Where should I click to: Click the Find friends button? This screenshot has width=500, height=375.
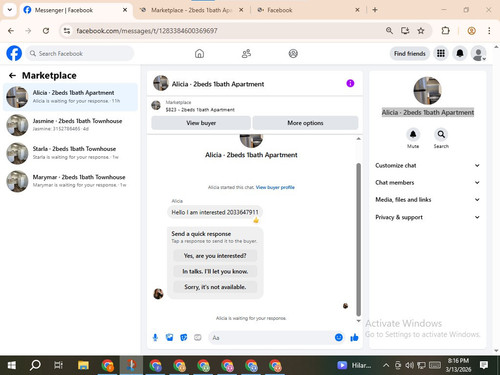[x=410, y=53]
